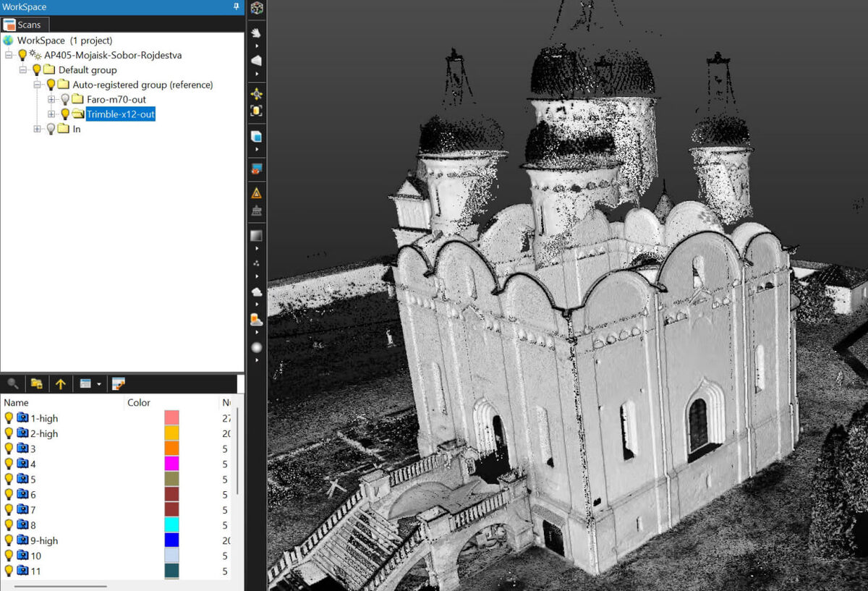
Task: Open dropdown arrow below the hand tool
Action: (256, 46)
